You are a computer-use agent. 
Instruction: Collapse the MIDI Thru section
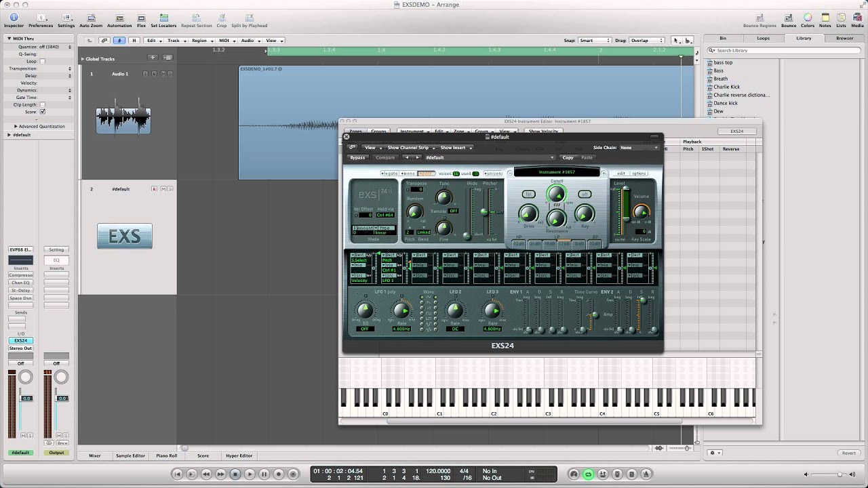9,39
